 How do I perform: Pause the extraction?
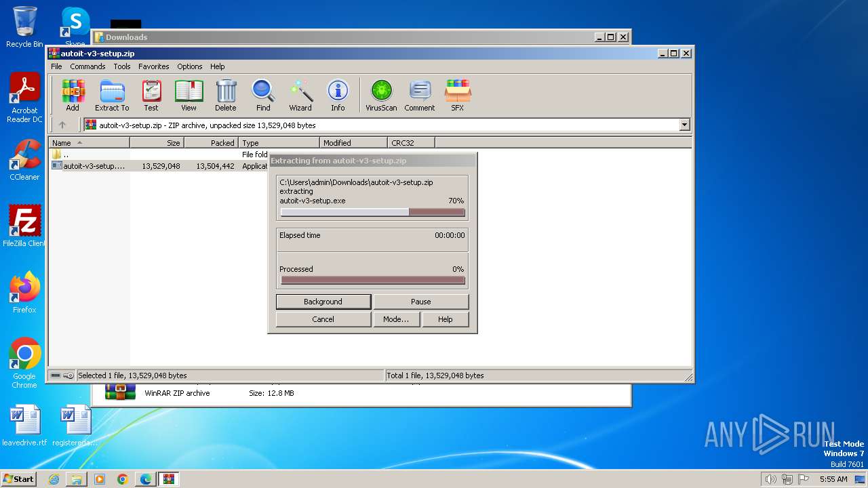(420, 302)
